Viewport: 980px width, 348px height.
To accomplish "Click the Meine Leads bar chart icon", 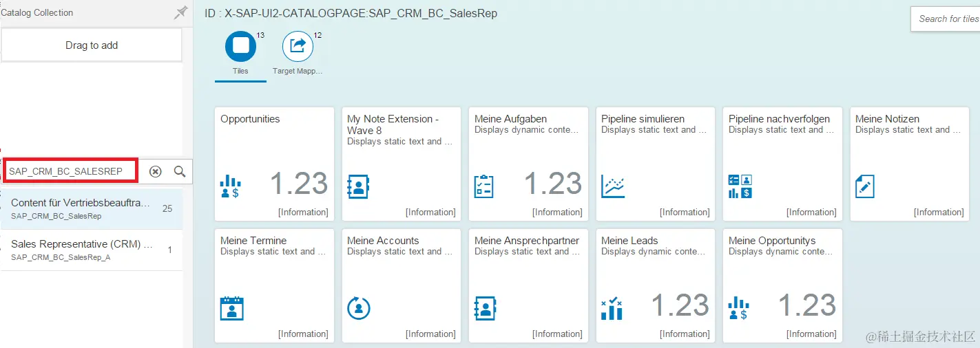I will point(612,308).
